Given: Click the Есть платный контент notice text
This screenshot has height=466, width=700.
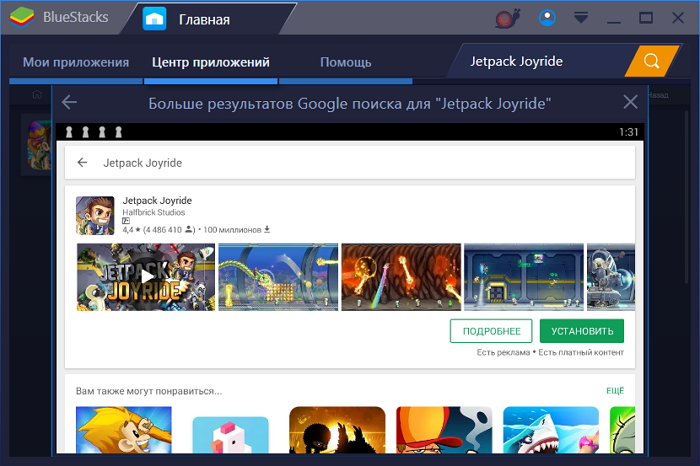Looking at the screenshot, I should pyautogui.click(x=581, y=353).
